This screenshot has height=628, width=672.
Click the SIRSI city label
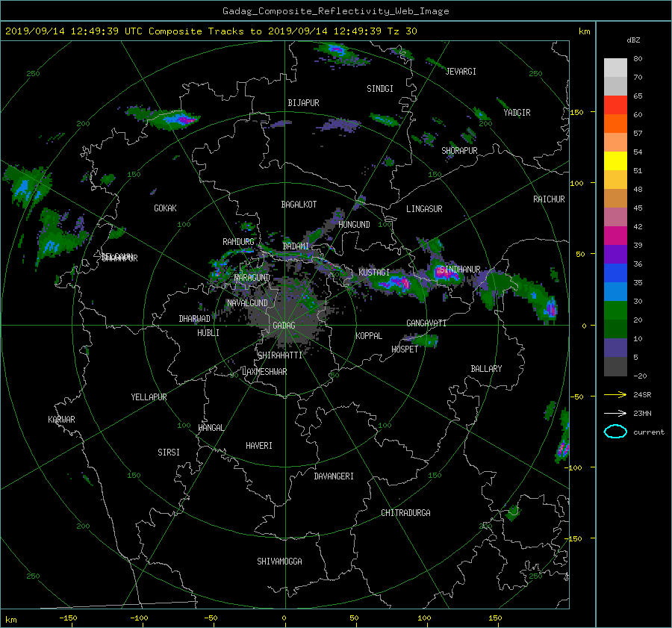pyautogui.click(x=169, y=453)
